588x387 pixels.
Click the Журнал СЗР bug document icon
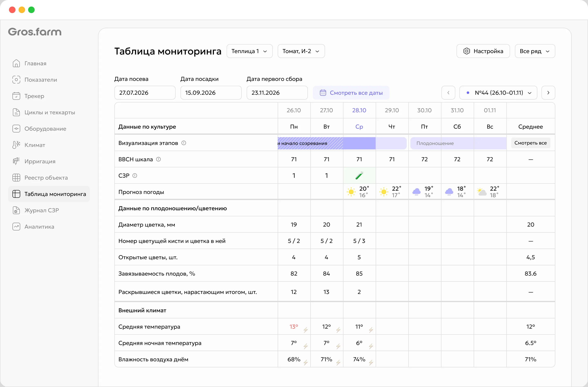(16, 210)
